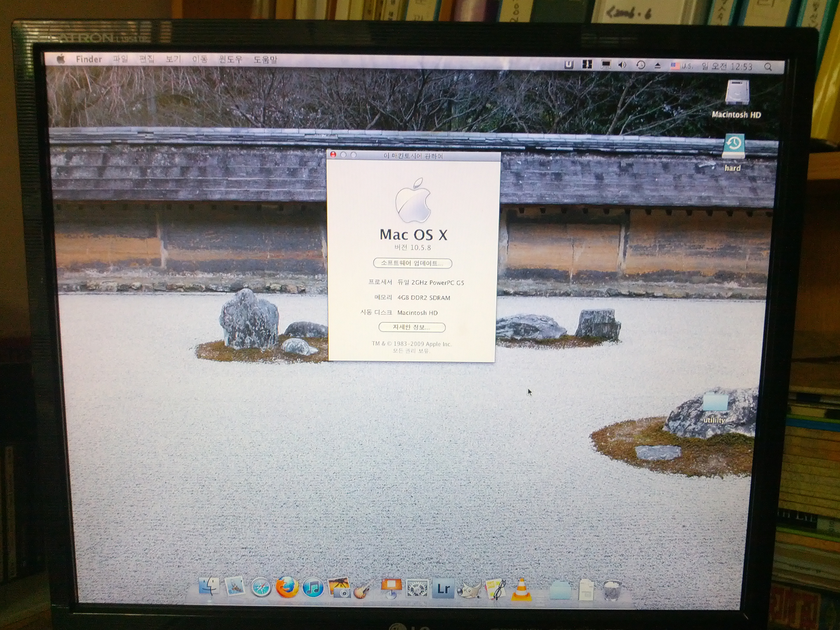Viewport: 840px width, 630px height.
Task: Click the Time Machine menu bar icon
Action: (x=640, y=65)
